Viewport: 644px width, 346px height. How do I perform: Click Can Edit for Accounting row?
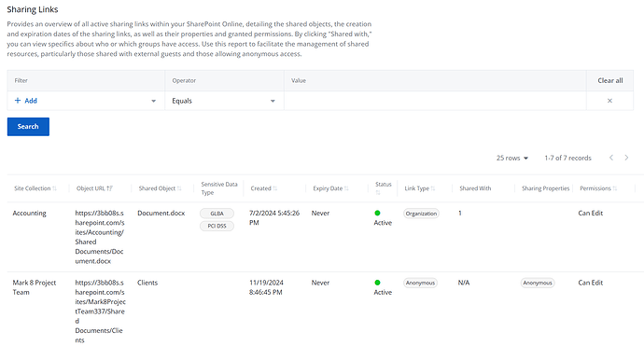tap(590, 213)
